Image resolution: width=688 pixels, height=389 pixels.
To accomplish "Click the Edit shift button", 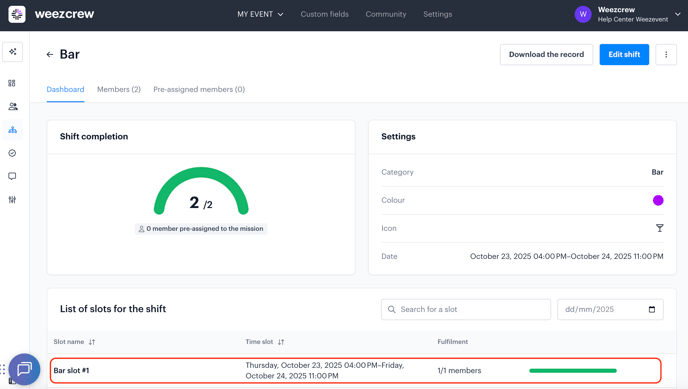I will (x=624, y=54).
